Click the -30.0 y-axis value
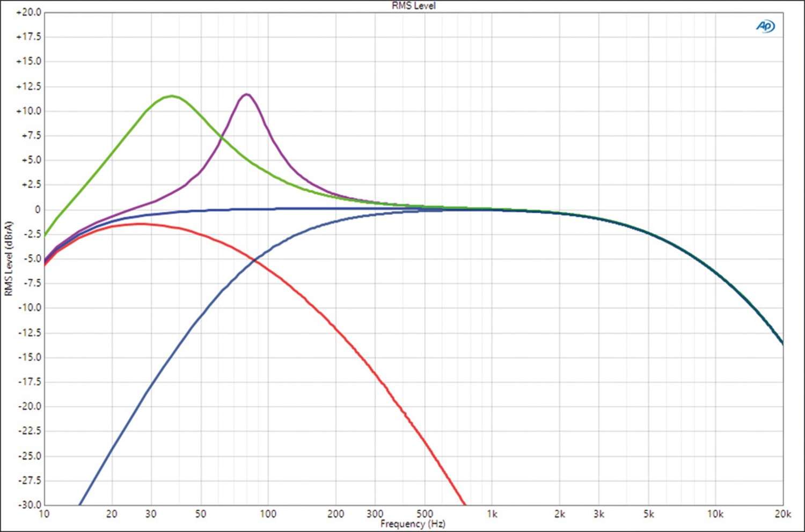Viewport: 805px width, 532px height. 30,505
